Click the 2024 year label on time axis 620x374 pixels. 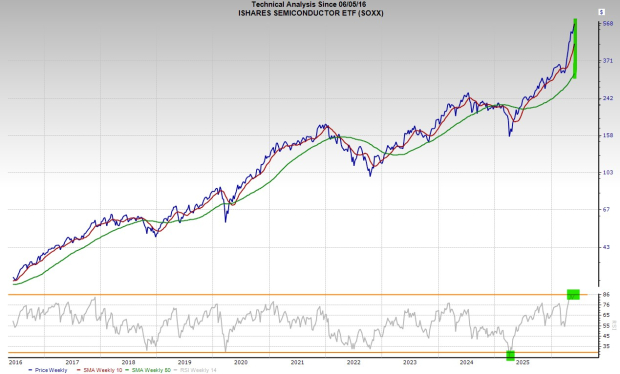pos(466,362)
